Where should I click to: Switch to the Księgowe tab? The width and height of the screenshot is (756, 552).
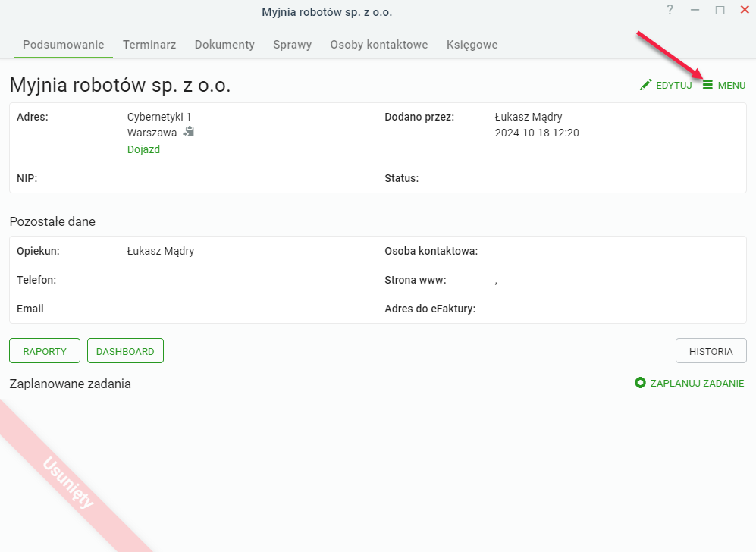click(x=472, y=45)
